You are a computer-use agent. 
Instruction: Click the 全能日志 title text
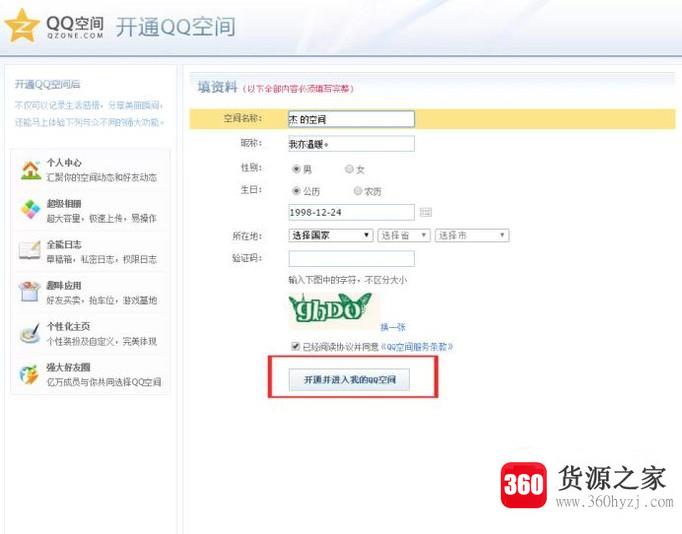[64, 244]
